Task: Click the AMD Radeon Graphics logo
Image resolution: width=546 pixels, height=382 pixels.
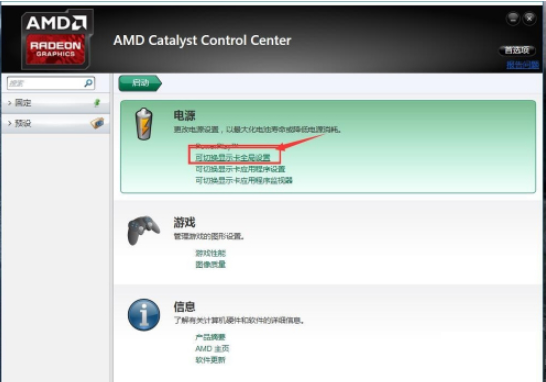Action: [57, 39]
